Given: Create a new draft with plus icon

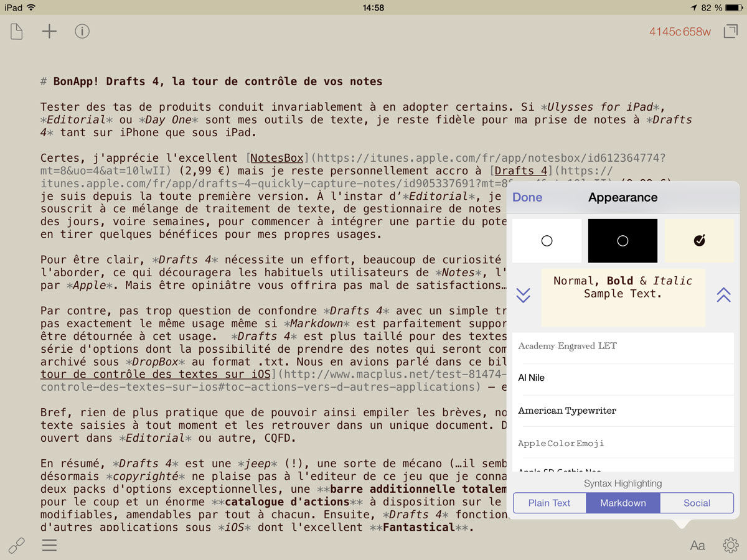Looking at the screenshot, I should pyautogui.click(x=49, y=31).
